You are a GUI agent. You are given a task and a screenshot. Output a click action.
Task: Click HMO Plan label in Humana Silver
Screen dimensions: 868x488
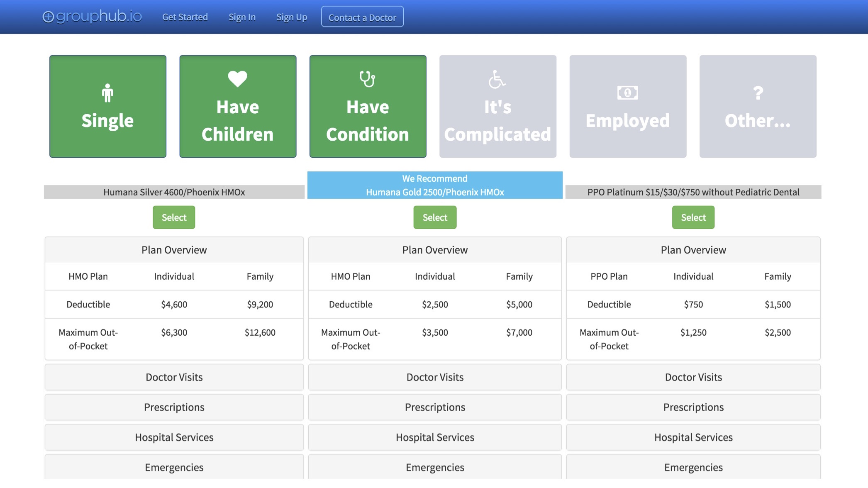point(88,276)
